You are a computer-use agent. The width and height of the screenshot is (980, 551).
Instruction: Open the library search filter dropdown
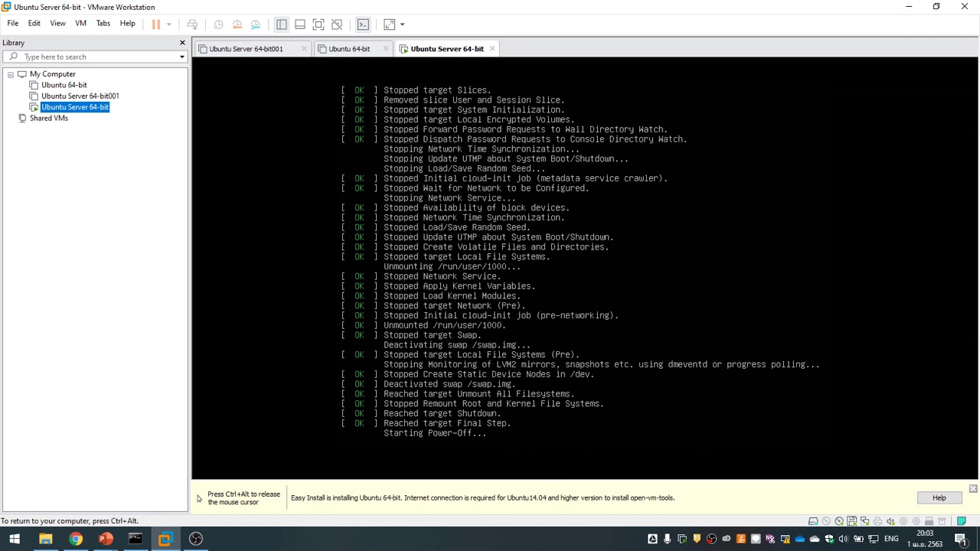point(181,57)
